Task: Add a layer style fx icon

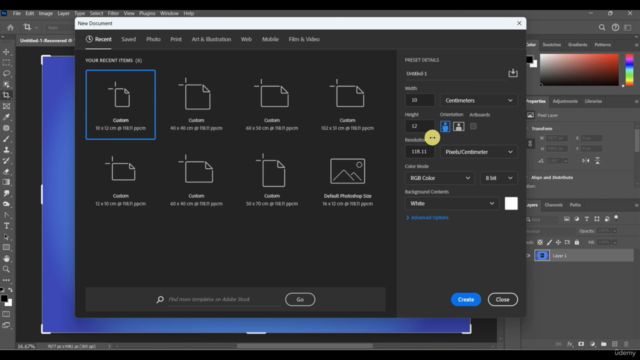Action: pyautogui.click(x=570, y=344)
